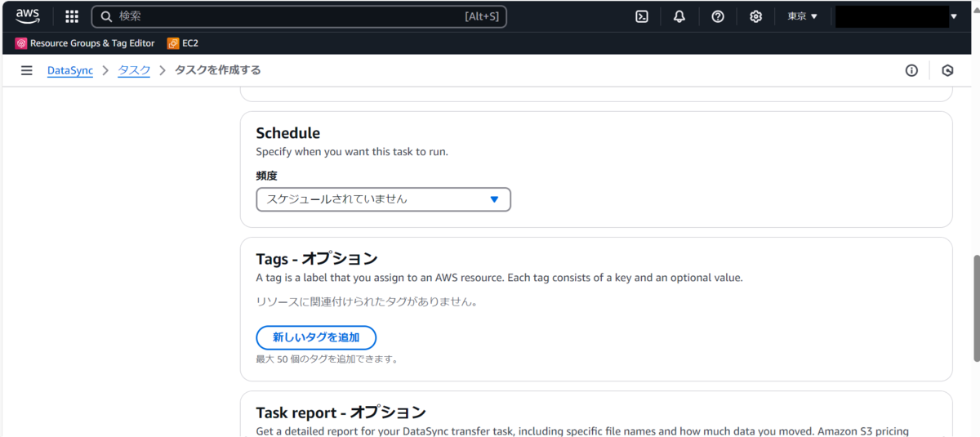Click the Task report - オプション heading
This screenshot has height=437, width=980.
[x=341, y=412]
